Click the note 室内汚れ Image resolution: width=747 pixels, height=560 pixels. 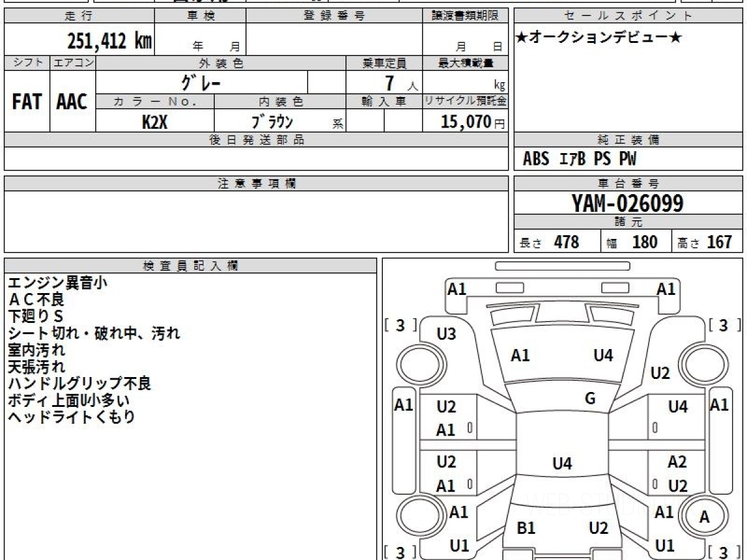pyautogui.click(x=36, y=350)
